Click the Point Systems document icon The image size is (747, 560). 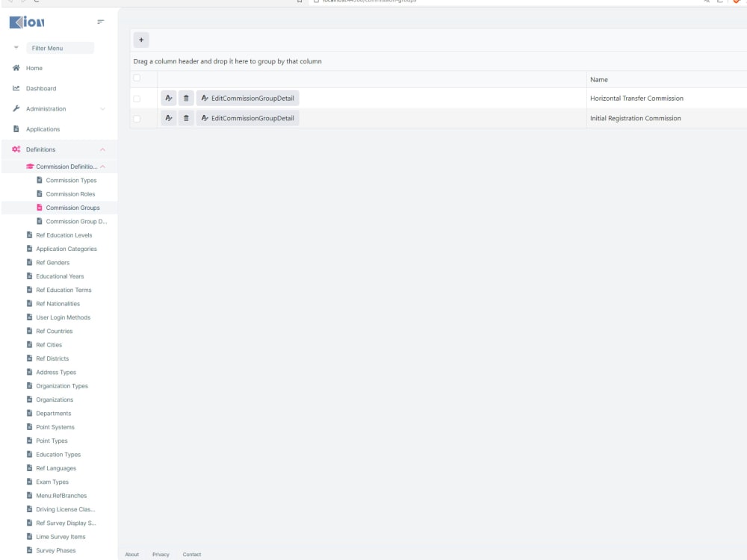pyautogui.click(x=30, y=427)
